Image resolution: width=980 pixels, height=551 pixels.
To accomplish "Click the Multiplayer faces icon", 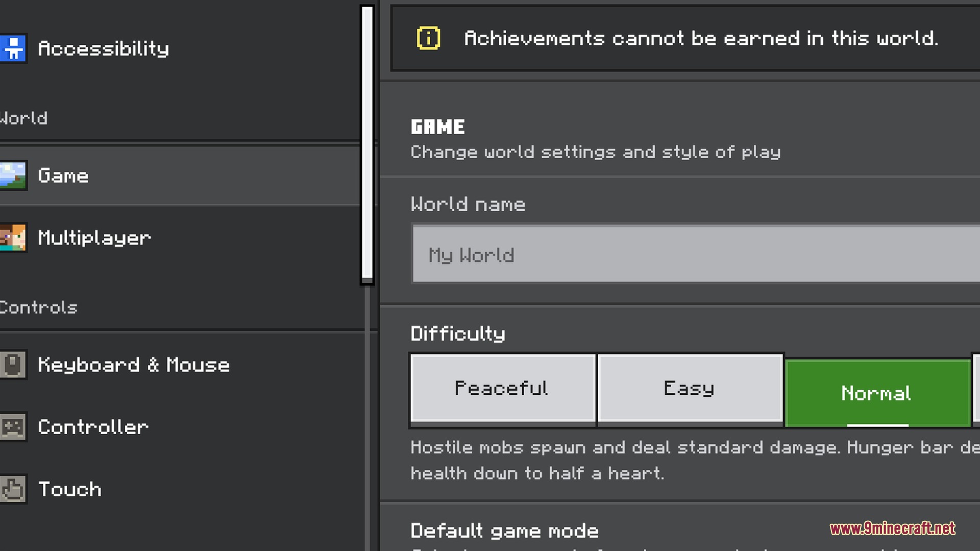I will pos(13,238).
